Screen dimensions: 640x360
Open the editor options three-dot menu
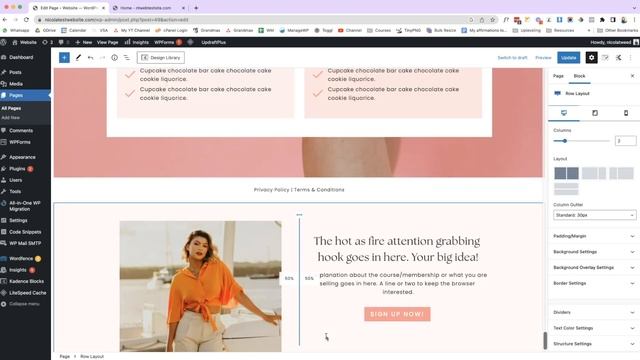(x=631, y=58)
